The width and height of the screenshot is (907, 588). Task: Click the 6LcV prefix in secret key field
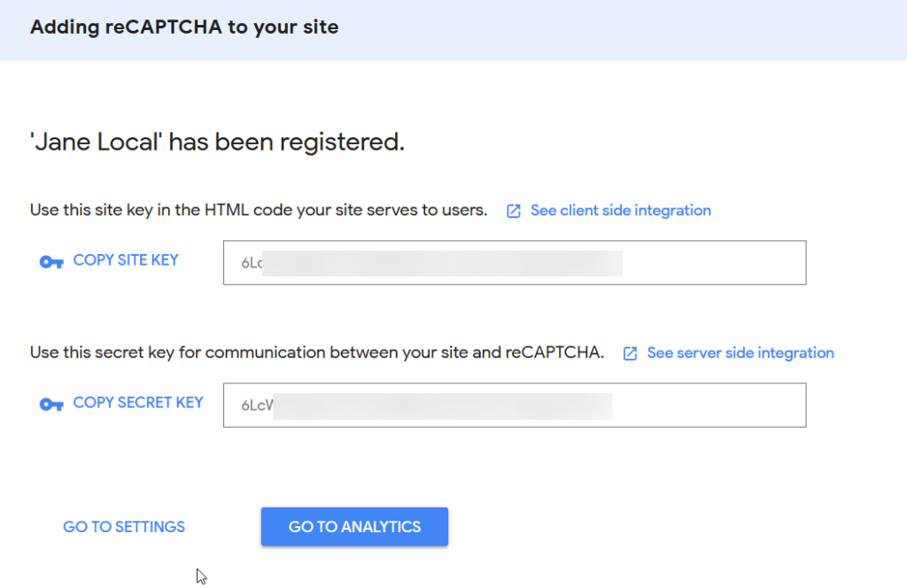(257, 406)
